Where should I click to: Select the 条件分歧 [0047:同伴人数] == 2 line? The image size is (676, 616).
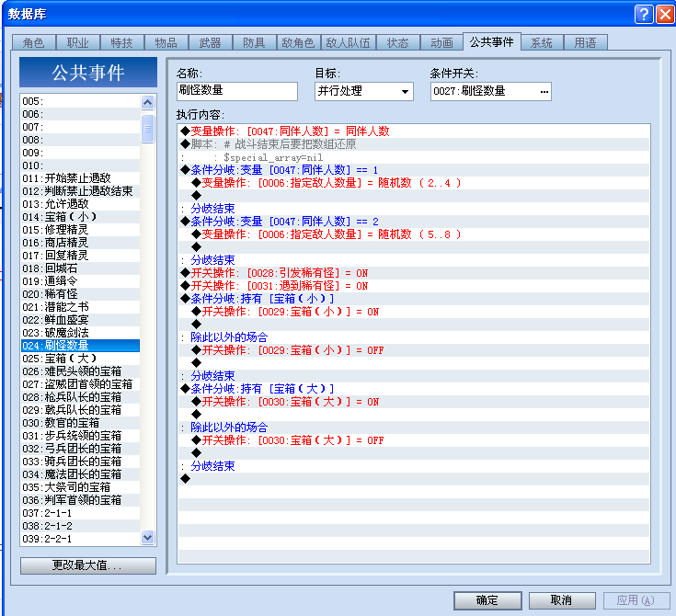point(414,222)
